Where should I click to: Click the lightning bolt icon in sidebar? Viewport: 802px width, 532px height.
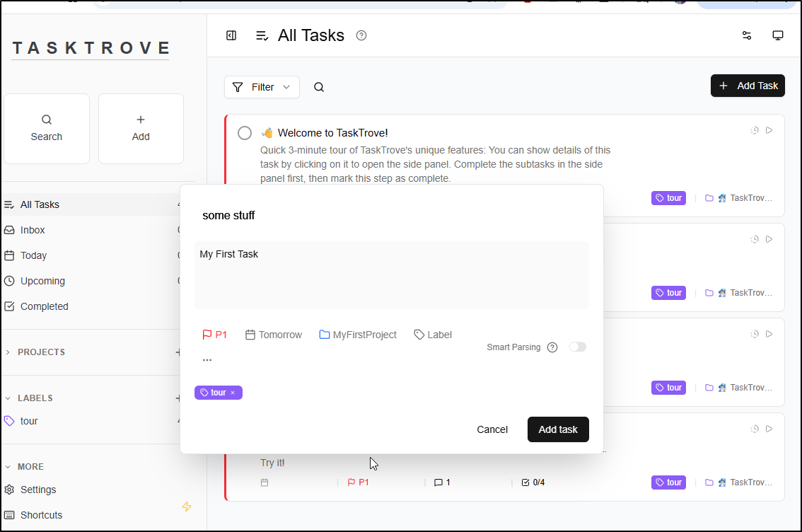(187, 507)
